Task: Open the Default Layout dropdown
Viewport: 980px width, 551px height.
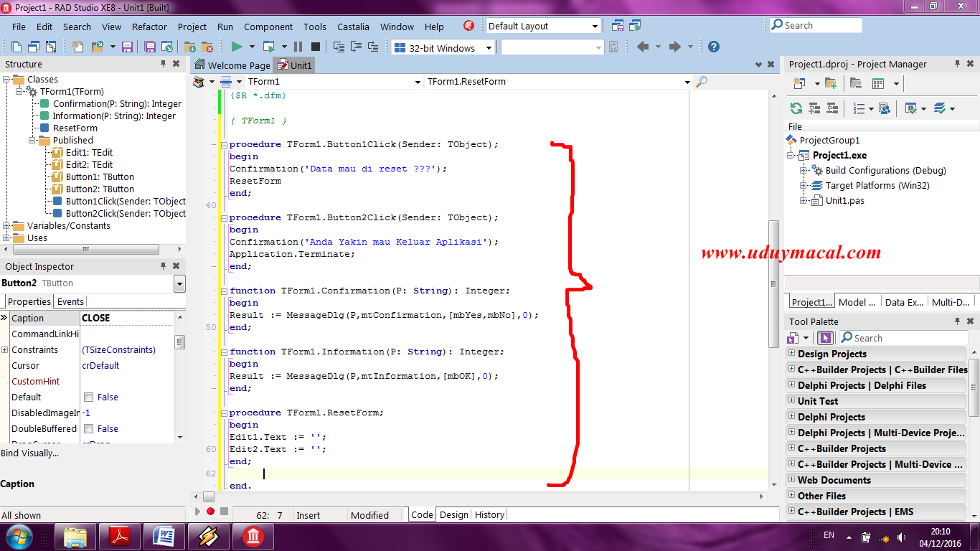Action: coord(595,27)
